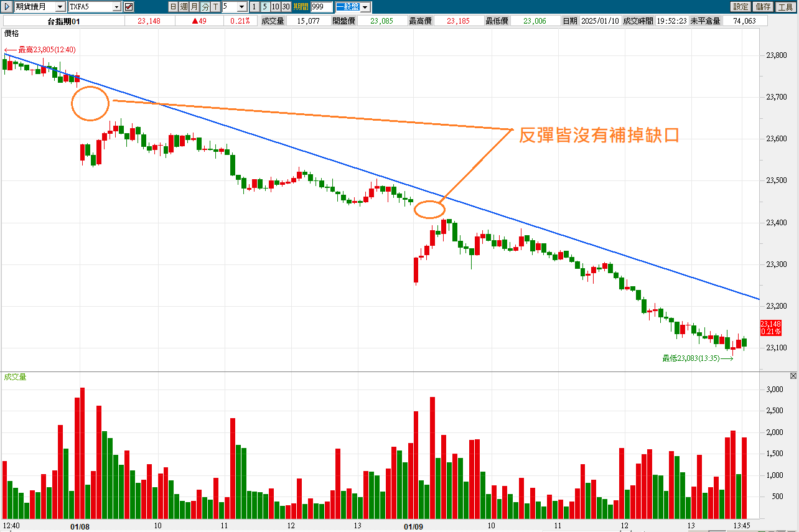Click the 反彈皆沒有補掉缺口 annotation text
The image size is (799, 532).
click(x=599, y=135)
